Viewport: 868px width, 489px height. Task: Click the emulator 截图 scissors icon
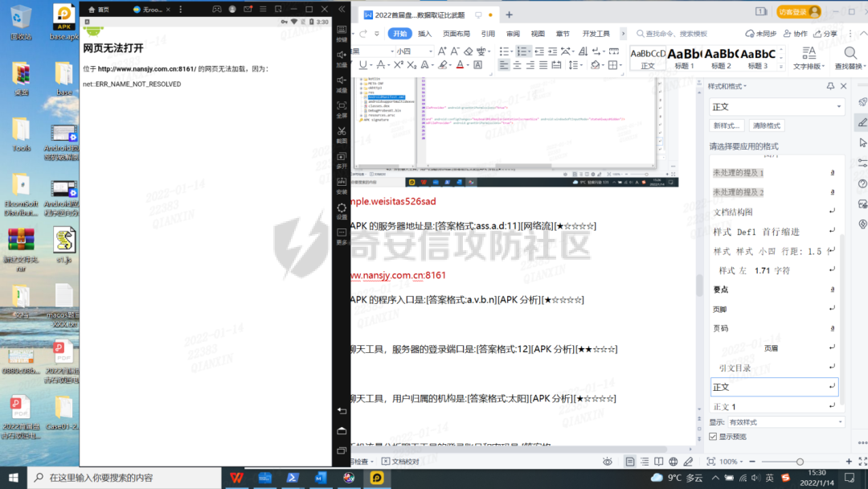(342, 131)
